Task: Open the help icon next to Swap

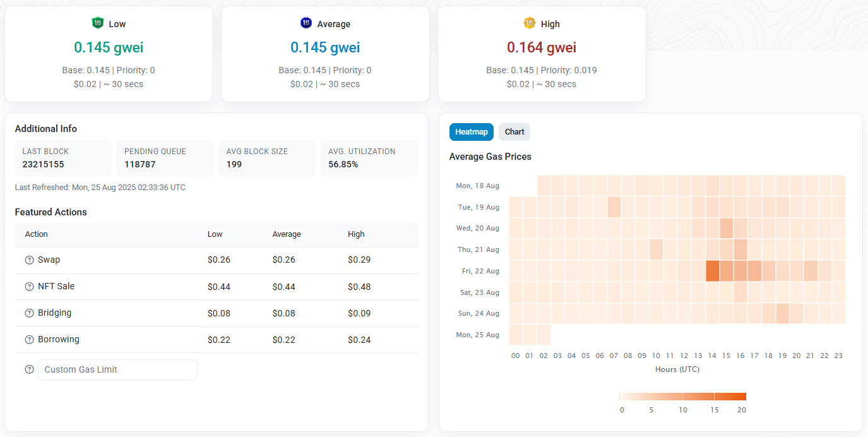Action: point(29,260)
